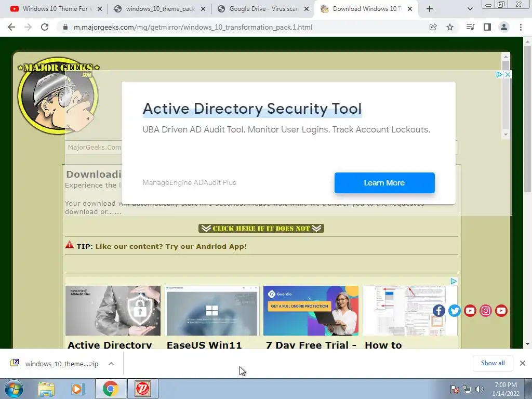Click the Click Here If It Does Not button

(261, 229)
